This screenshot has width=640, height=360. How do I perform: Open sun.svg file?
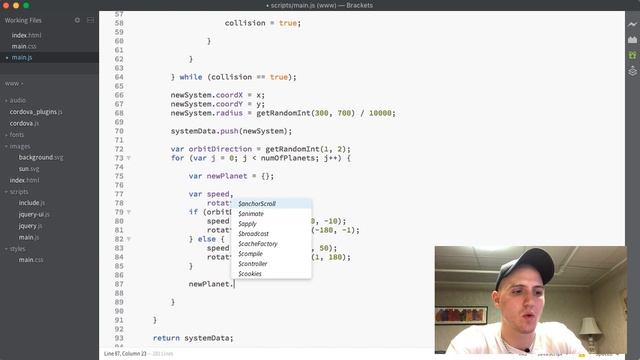(29, 169)
